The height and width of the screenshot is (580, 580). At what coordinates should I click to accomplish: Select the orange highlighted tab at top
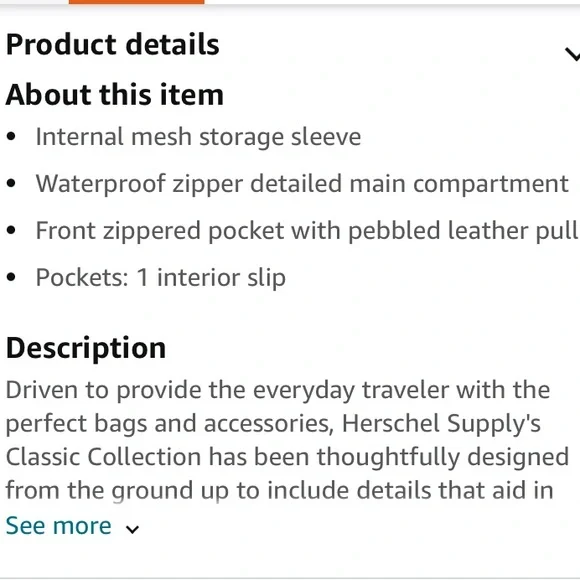tap(136, 2)
